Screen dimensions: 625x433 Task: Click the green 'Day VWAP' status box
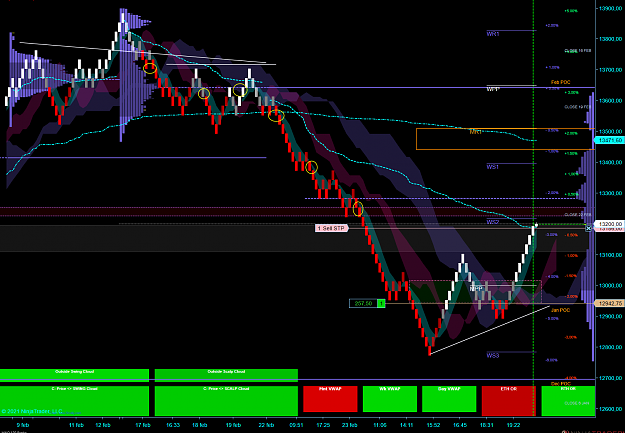click(449, 399)
